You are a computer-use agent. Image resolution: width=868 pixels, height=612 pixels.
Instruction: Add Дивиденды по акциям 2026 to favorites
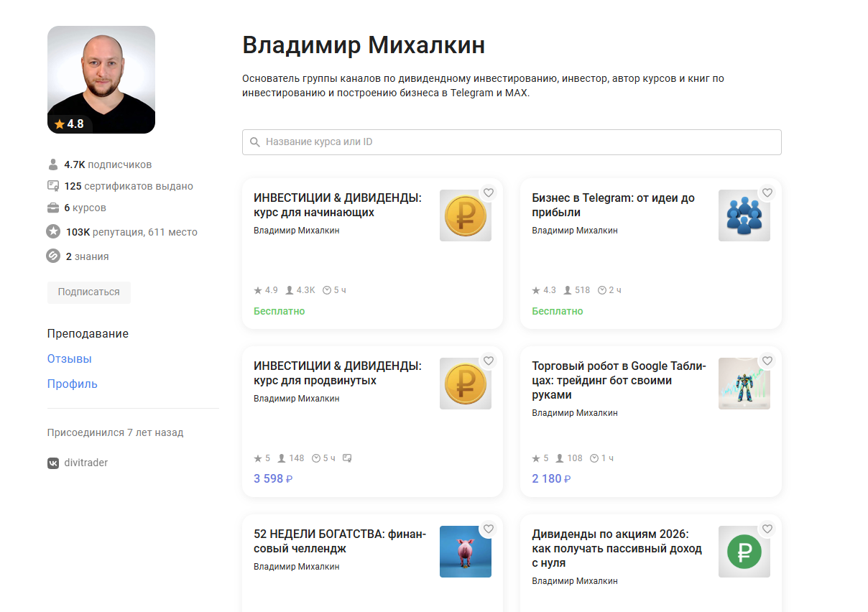pyautogui.click(x=767, y=529)
